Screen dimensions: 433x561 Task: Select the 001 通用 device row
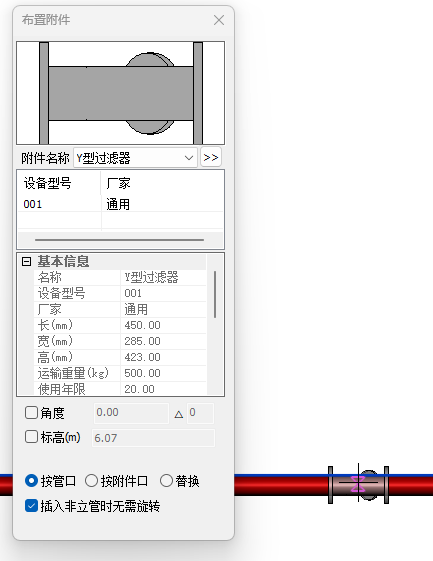coord(121,204)
